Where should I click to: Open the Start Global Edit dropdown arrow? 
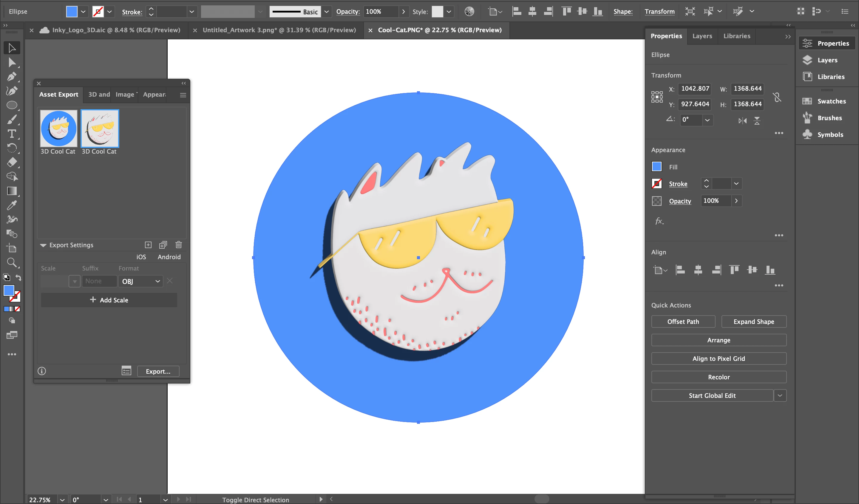(x=780, y=395)
